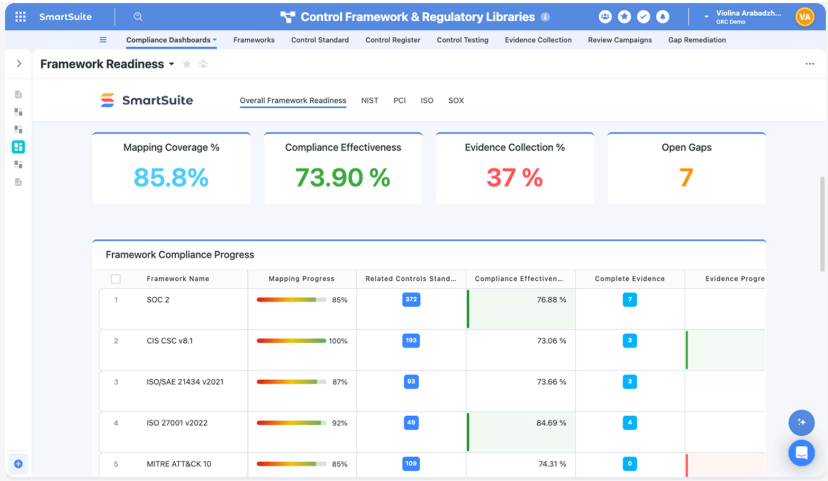Click the first document icon in sidebar

(18, 95)
